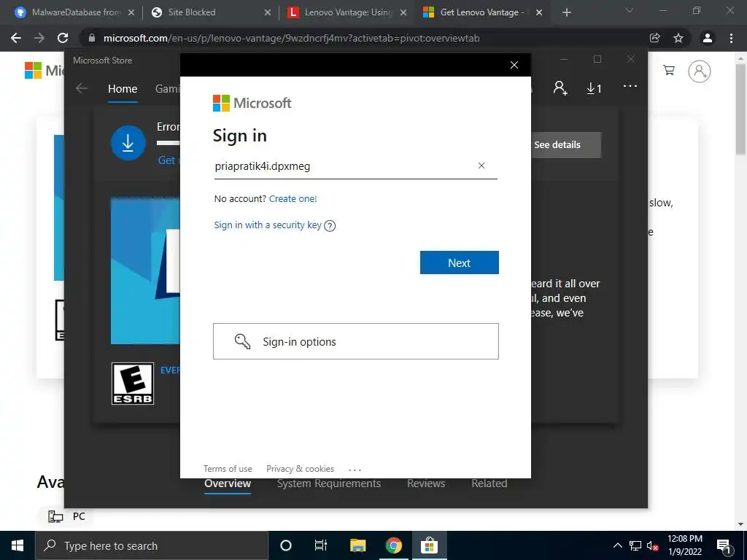Open Chrome's three-dot menu
The height and width of the screenshot is (560, 747).
(x=731, y=38)
